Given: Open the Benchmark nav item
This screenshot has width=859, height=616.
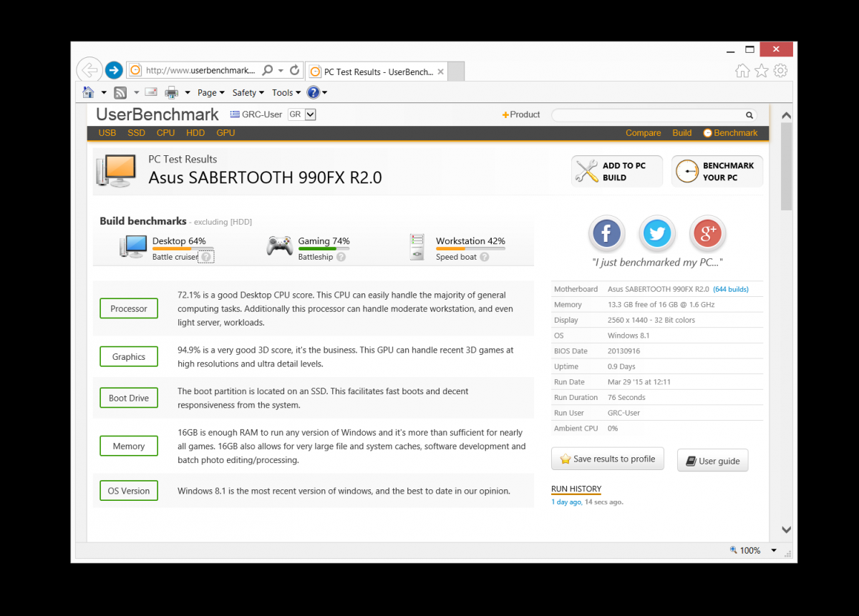Looking at the screenshot, I should pos(730,133).
